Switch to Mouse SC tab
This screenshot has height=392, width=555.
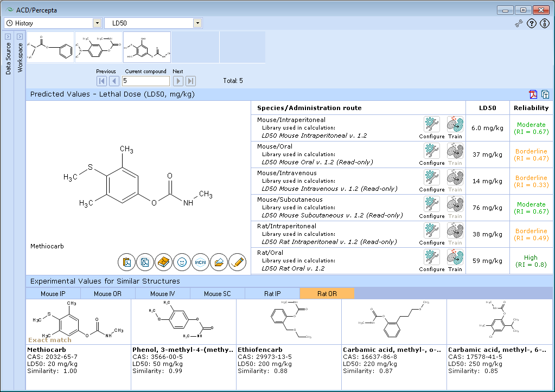[x=218, y=294]
